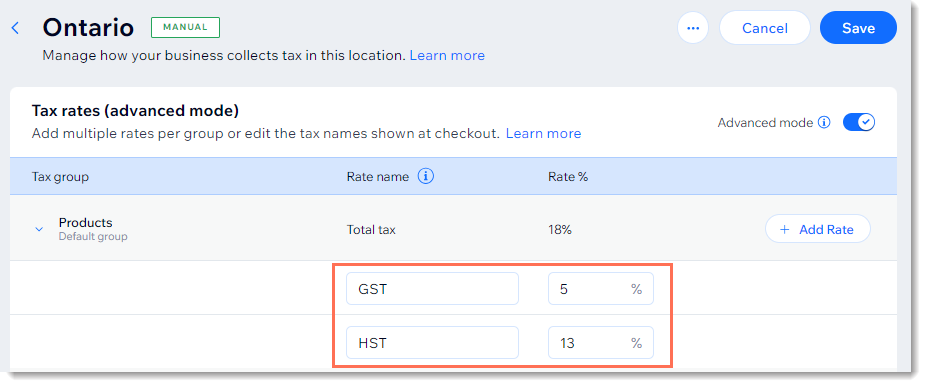Click the Rate % column header

[x=568, y=177]
